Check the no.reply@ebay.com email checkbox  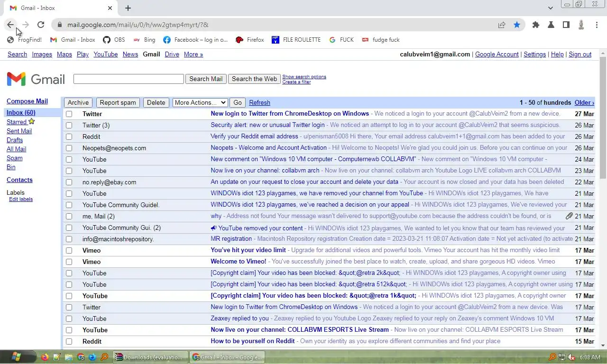pyautogui.click(x=69, y=182)
